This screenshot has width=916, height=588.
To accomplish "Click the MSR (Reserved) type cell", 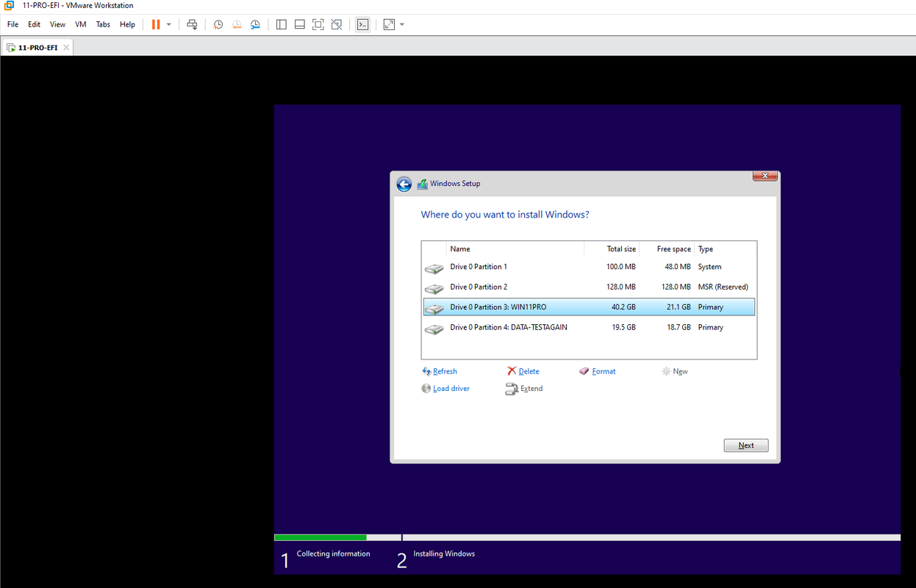I will coord(723,287).
